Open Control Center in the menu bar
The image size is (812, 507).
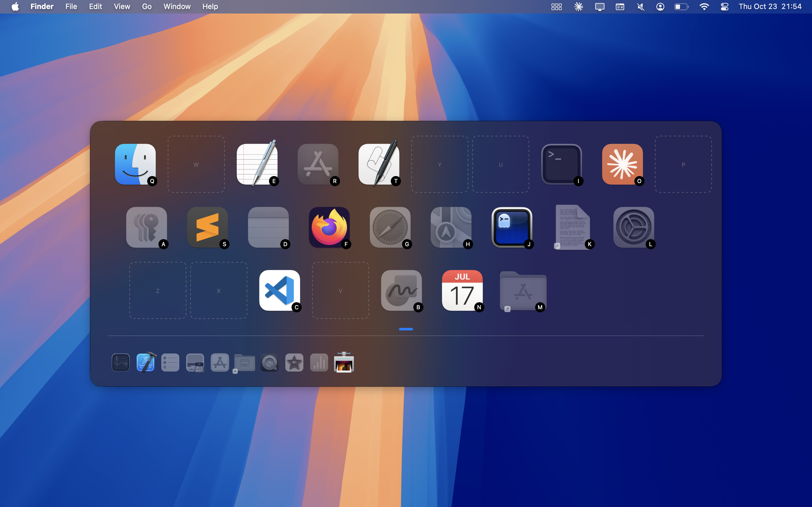point(724,7)
